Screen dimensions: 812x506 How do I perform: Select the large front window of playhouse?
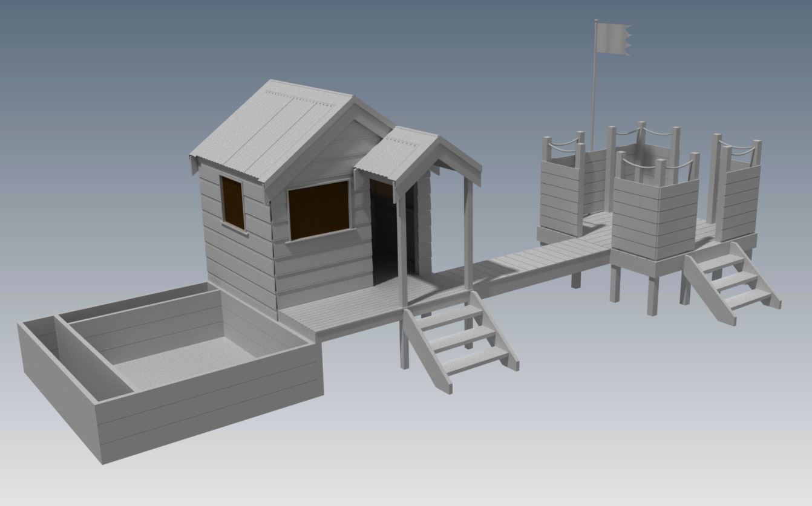pyautogui.click(x=319, y=209)
